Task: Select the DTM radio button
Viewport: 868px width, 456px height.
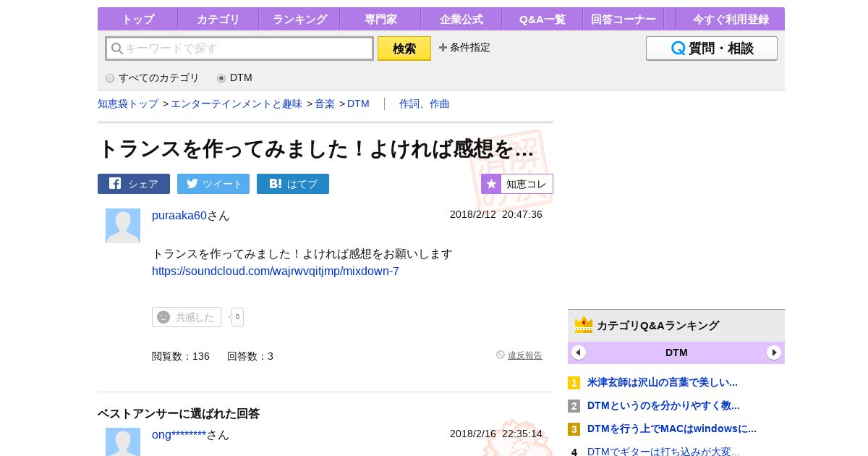Action: [221, 78]
